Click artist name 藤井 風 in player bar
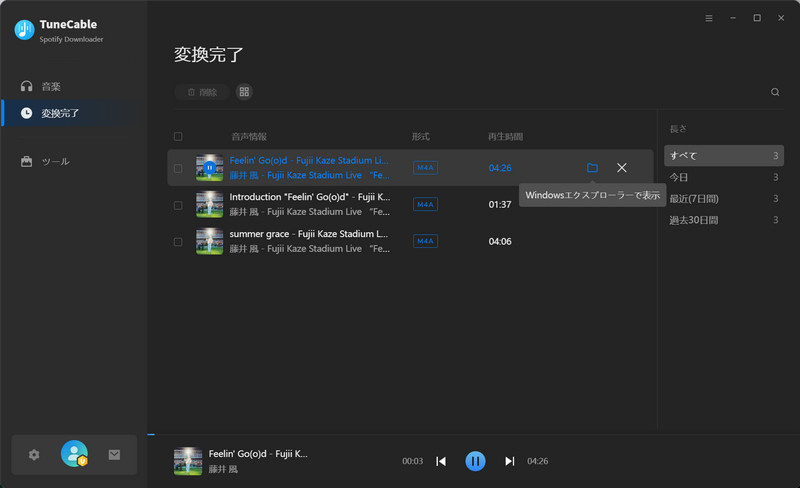The width and height of the screenshot is (800, 488). (223, 469)
